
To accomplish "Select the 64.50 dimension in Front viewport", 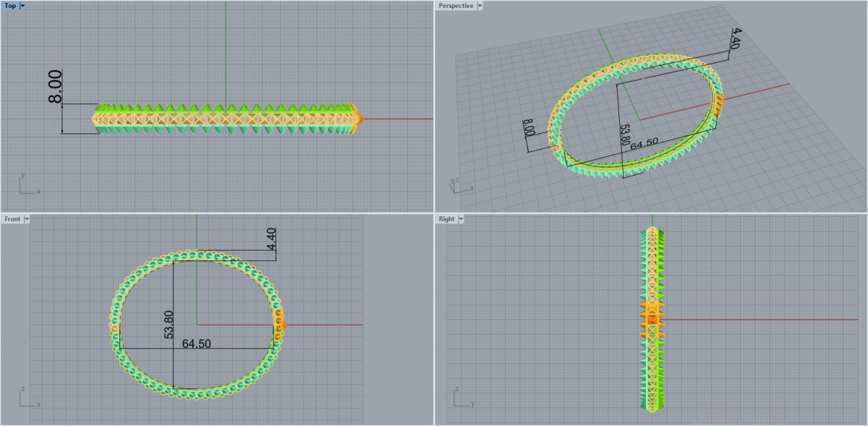I will (197, 344).
